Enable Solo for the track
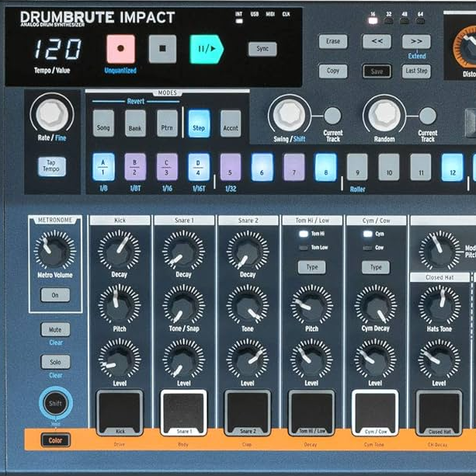Image resolution: width=476 pixels, height=476 pixels. click(55, 362)
